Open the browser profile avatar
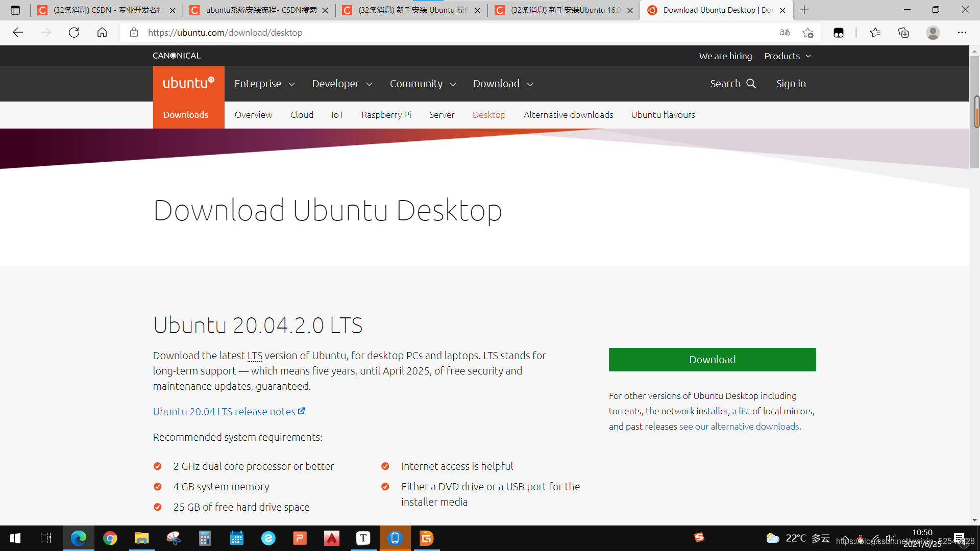Viewport: 980px width, 551px height. tap(933, 33)
